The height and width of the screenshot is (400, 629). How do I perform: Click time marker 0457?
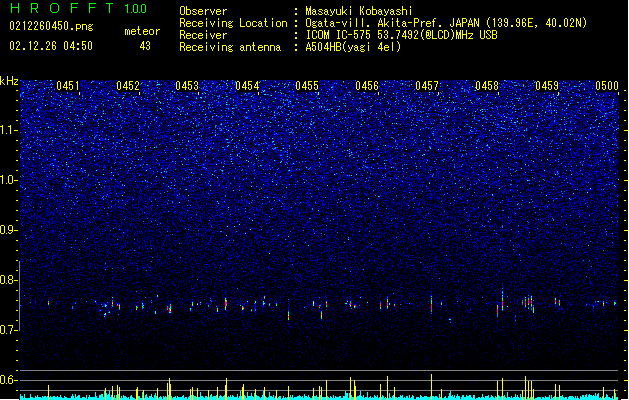(x=427, y=86)
